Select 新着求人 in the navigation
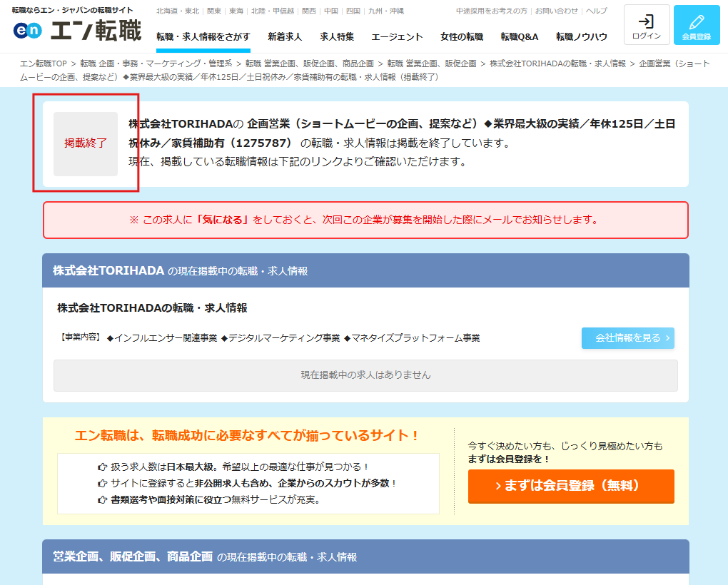This screenshot has height=585, width=728. pos(284,35)
